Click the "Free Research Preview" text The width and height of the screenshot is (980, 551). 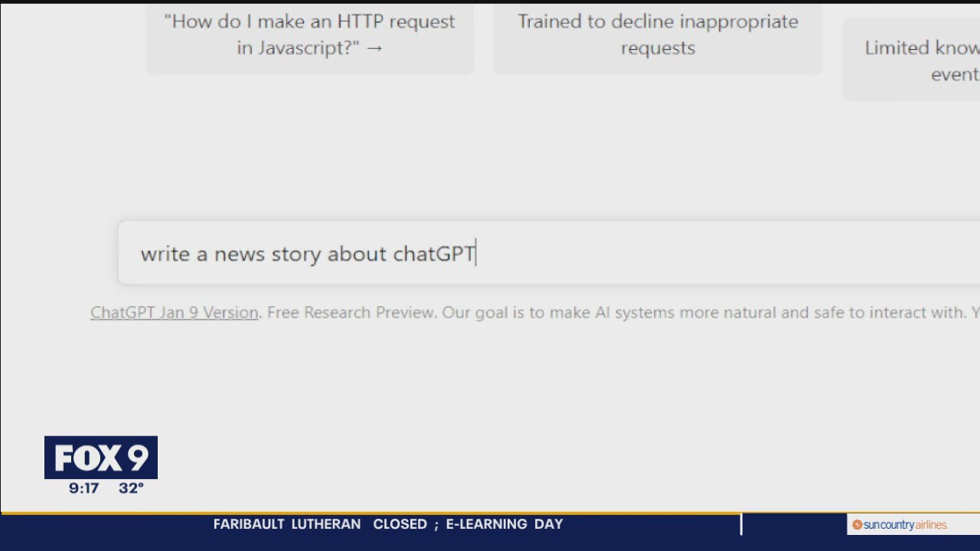tap(351, 312)
